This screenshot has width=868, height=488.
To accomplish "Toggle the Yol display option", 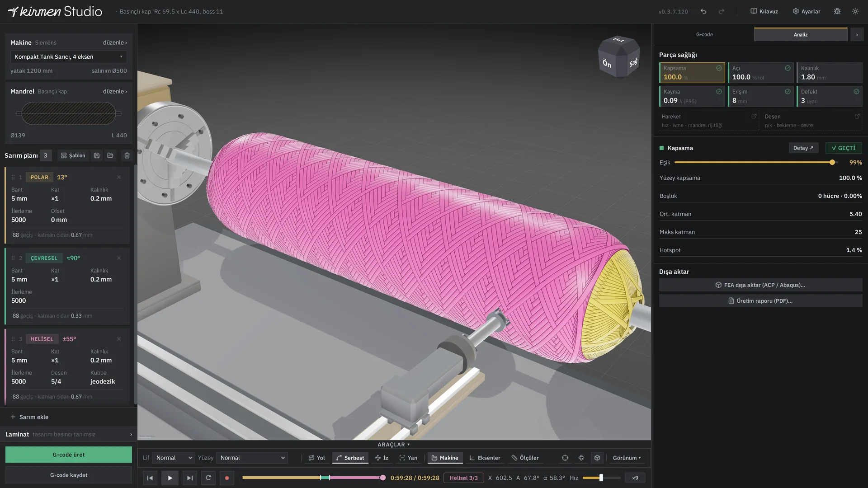I will click(x=317, y=458).
